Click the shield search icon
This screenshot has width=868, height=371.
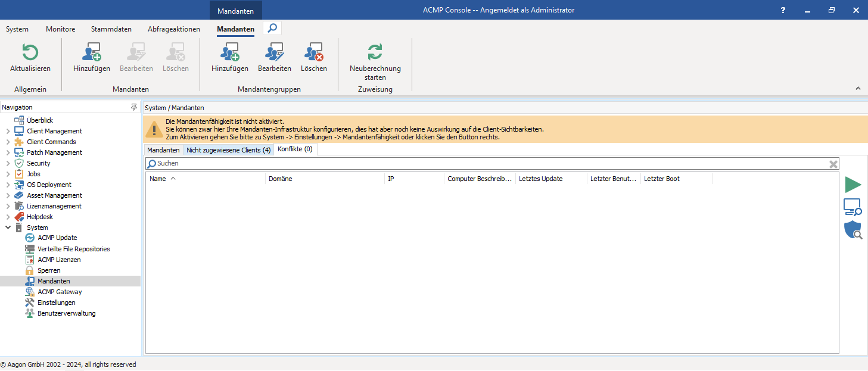[x=853, y=230]
